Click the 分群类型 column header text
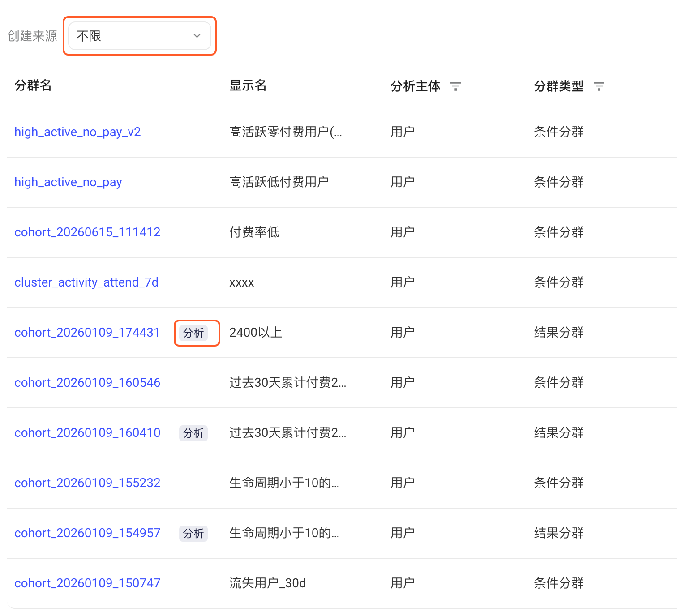Image resolution: width=677 pixels, height=616 pixels. (559, 86)
